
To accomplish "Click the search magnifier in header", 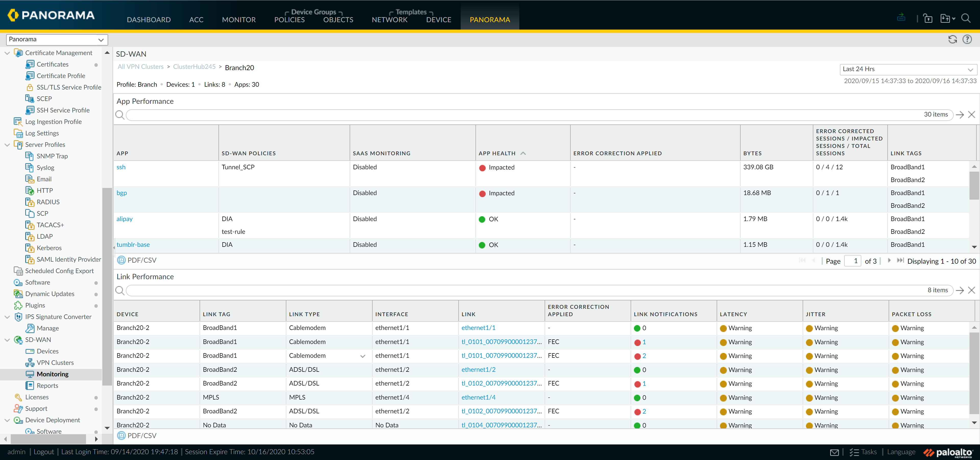I will [x=966, y=18].
